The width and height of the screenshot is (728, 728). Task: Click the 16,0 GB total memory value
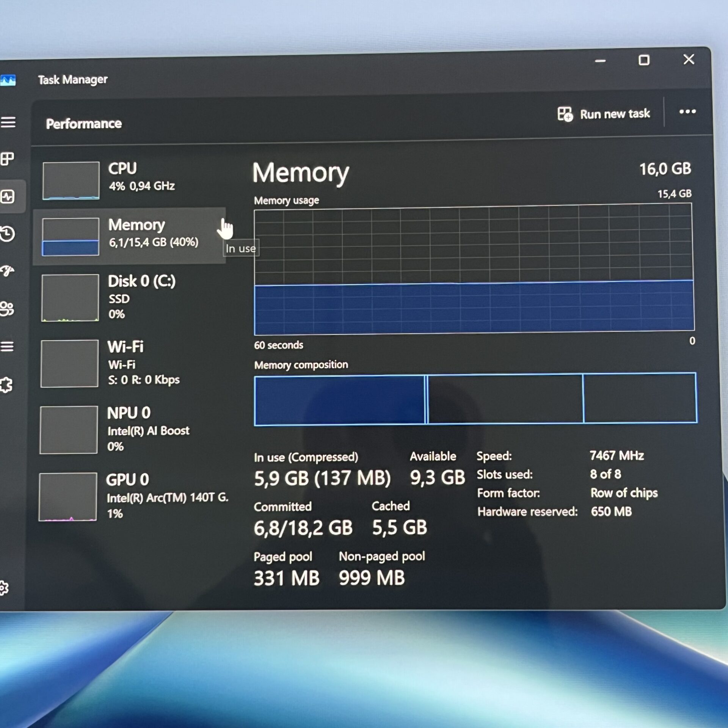click(665, 169)
